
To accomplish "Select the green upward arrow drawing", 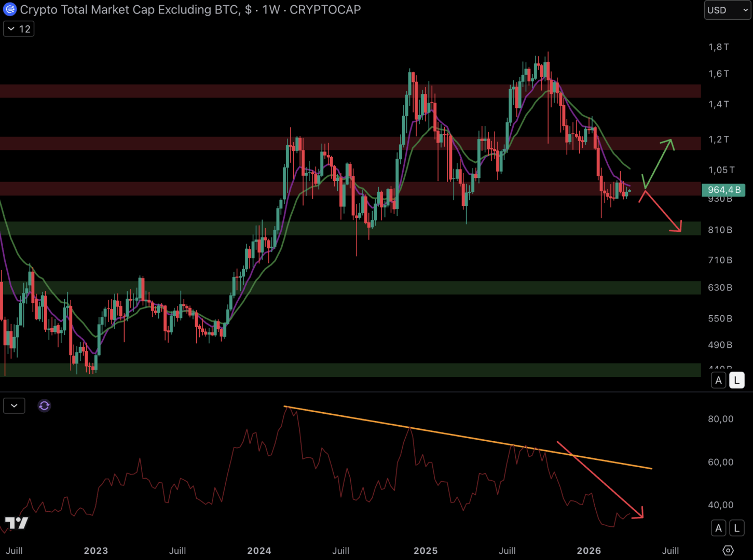I will click(658, 162).
